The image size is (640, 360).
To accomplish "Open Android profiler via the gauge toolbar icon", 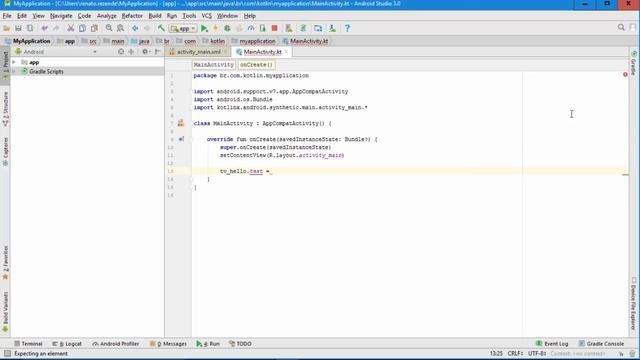I will click(x=251, y=28).
